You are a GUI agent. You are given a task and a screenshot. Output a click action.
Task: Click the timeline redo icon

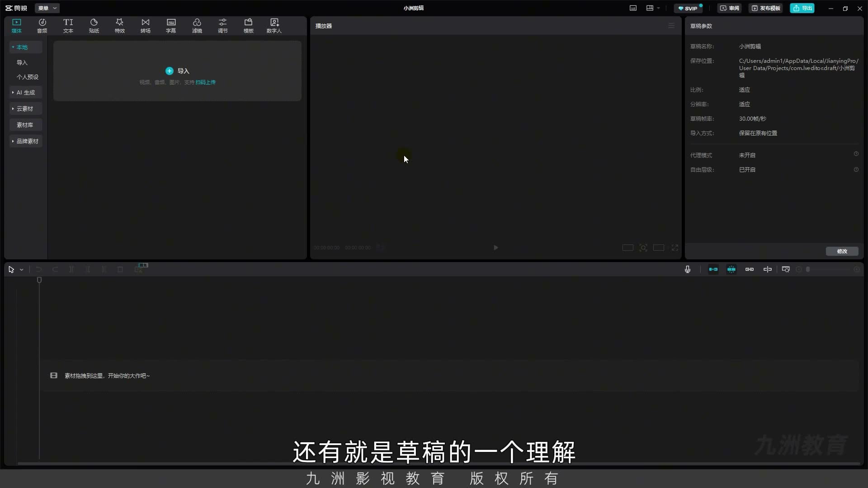pyautogui.click(x=55, y=270)
